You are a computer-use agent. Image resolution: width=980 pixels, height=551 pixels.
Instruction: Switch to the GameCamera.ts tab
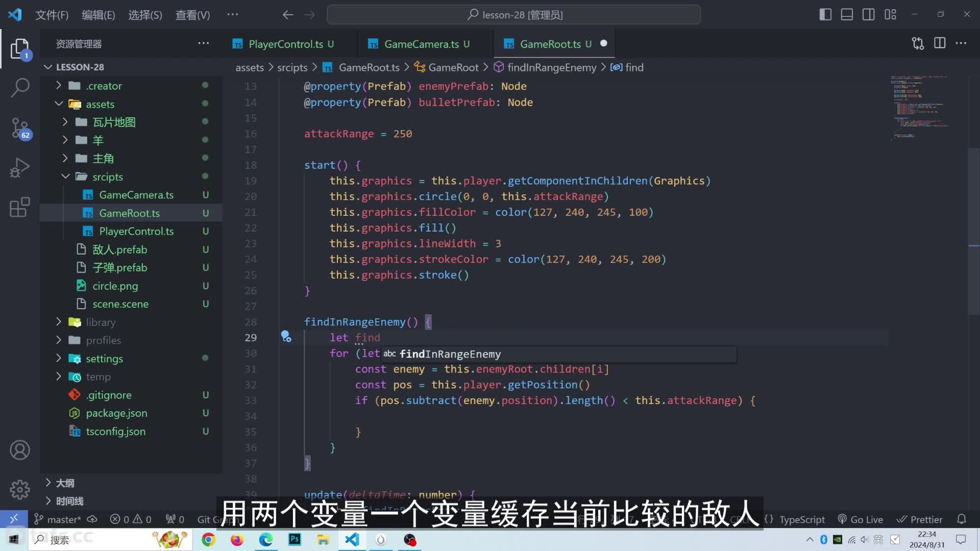coord(426,44)
